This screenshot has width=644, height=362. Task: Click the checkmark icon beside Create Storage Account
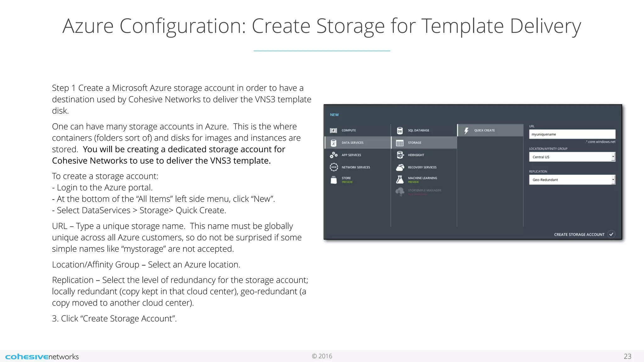[x=611, y=234]
